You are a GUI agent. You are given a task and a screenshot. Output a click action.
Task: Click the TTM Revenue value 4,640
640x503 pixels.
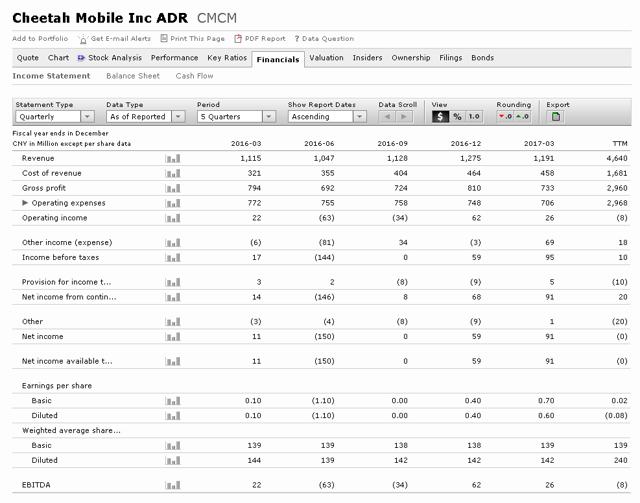617,158
